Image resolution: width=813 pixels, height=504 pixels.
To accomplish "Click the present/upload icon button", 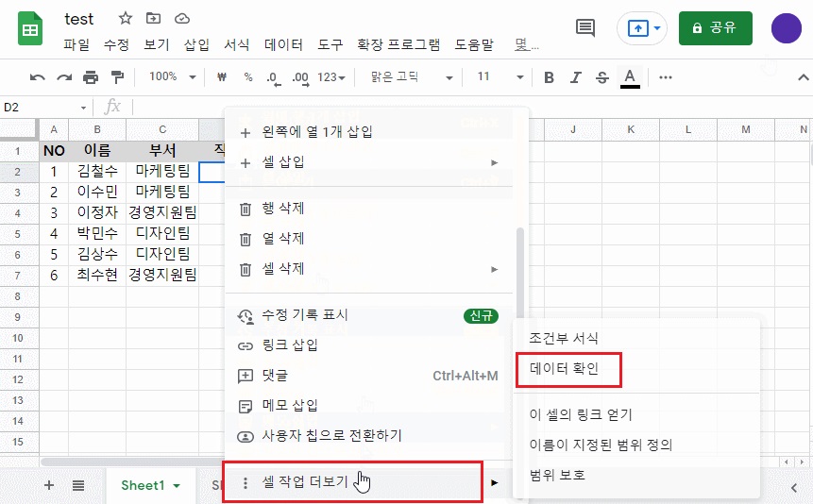I will (637, 28).
